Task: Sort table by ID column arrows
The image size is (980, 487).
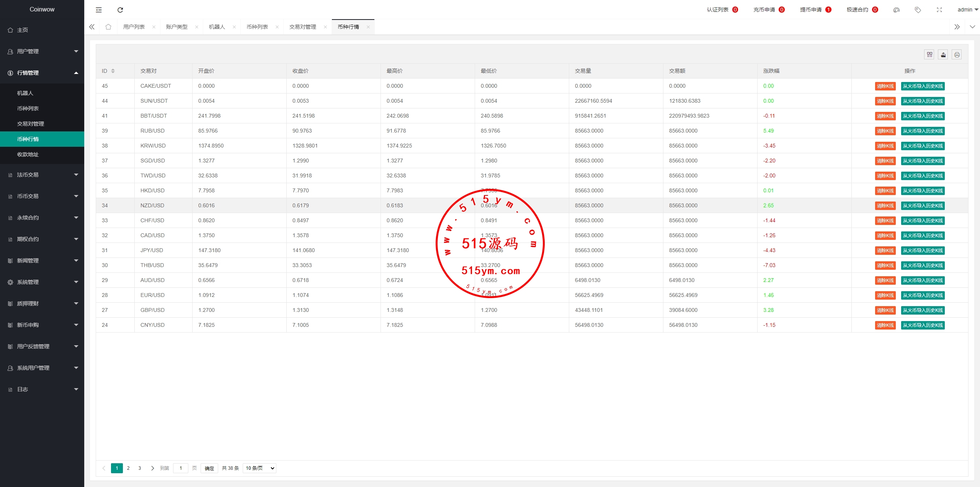Action: (x=113, y=71)
